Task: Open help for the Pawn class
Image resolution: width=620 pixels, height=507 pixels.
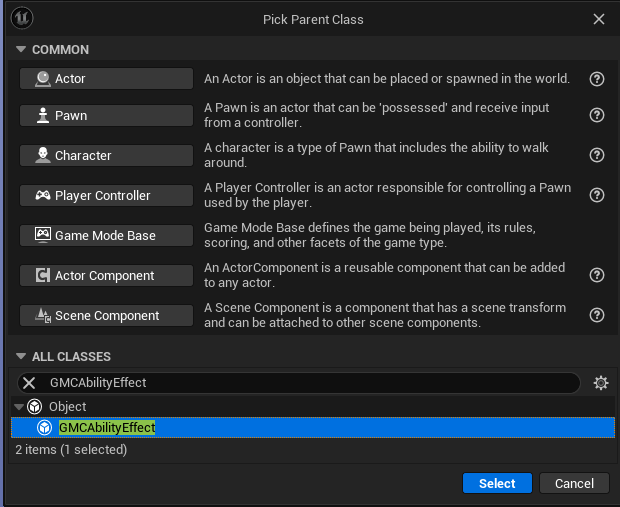Action: [597, 115]
